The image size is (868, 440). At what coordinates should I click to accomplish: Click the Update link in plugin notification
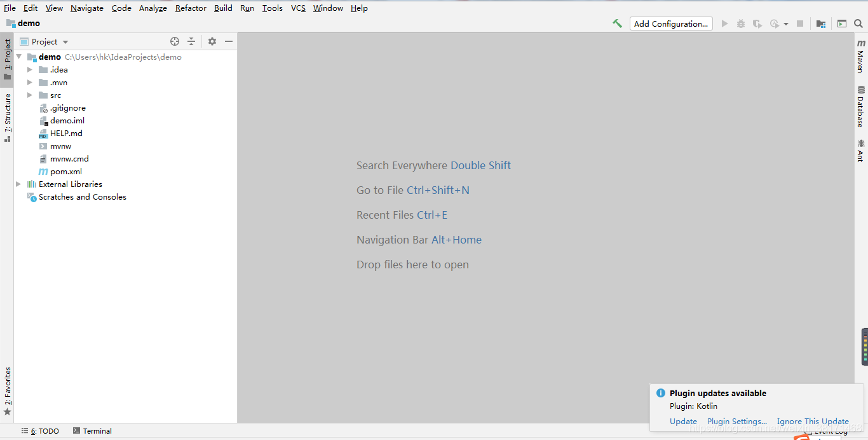click(x=683, y=421)
